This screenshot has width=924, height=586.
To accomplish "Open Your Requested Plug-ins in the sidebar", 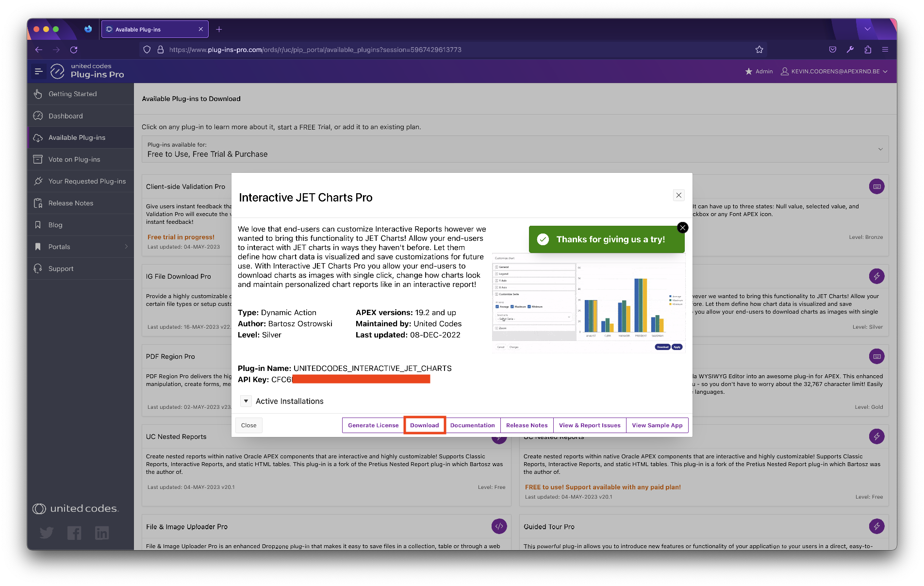I will [81, 181].
